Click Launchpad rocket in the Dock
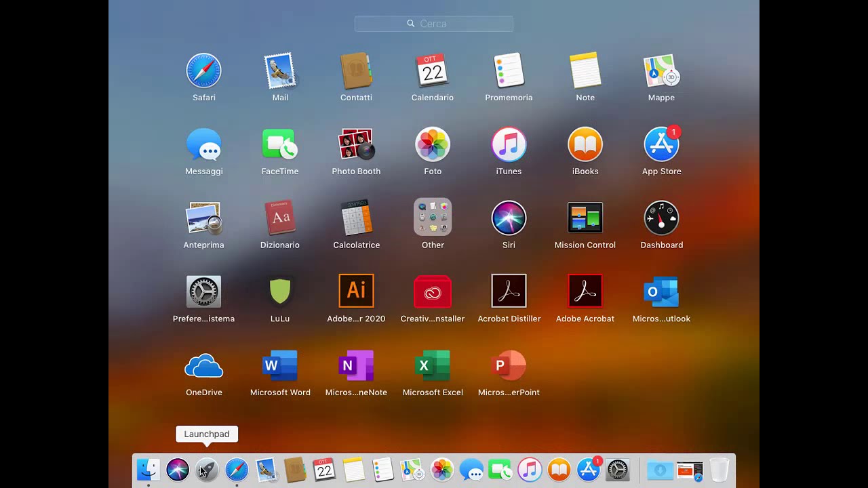This screenshot has width=868, height=488. (207, 469)
